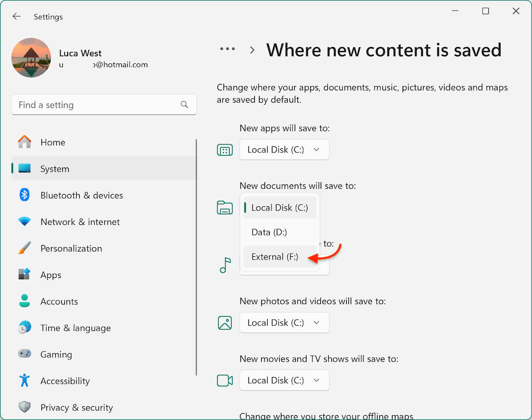Open the photos and videos save location dropdown
The width and height of the screenshot is (532, 420).
pyautogui.click(x=284, y=323)
